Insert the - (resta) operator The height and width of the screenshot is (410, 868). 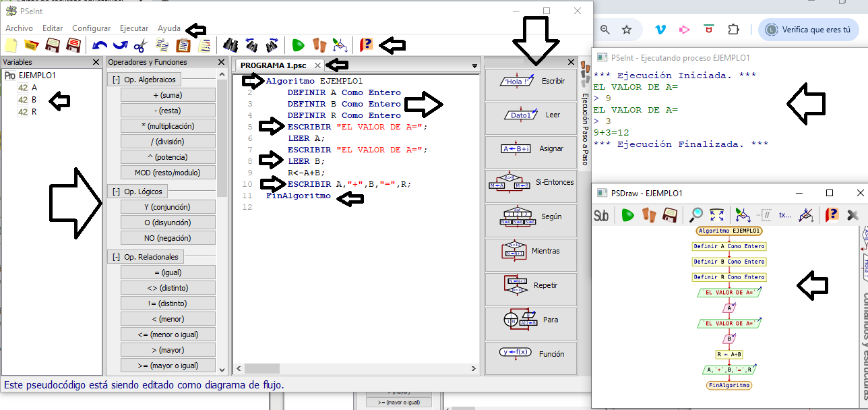168,111
